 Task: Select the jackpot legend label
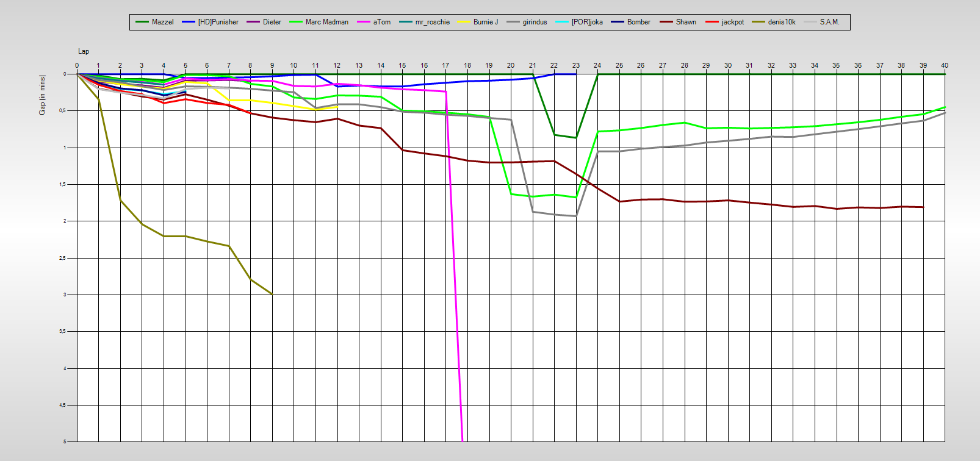click(732, 22)
